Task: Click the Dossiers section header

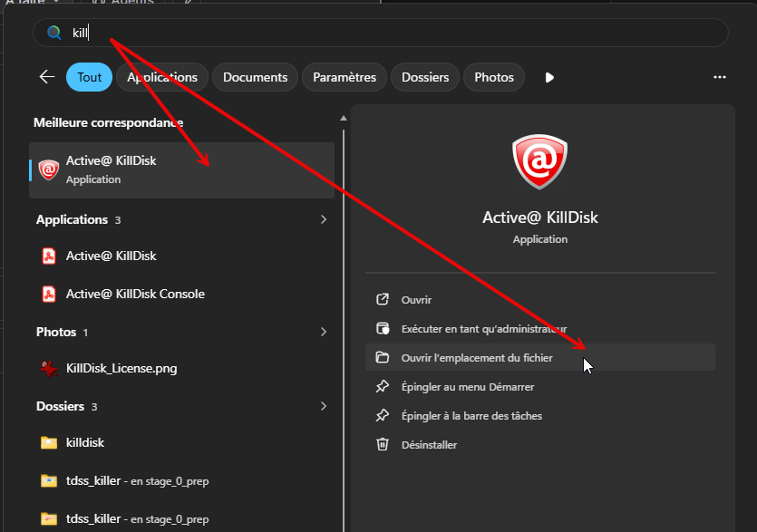Action: tap(61, 407)
